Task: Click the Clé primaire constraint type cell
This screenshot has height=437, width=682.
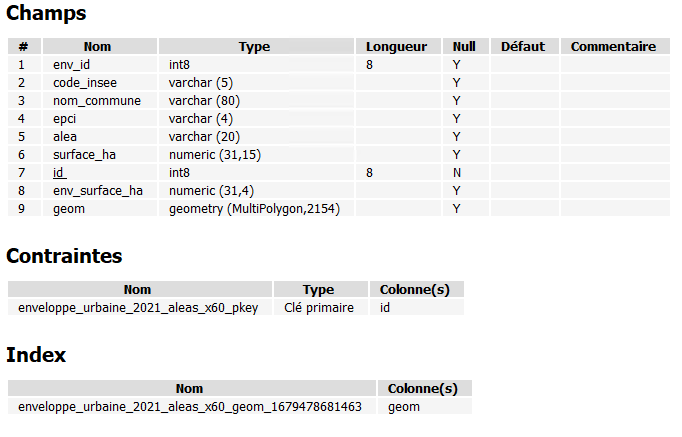Action: pos(319,307)
